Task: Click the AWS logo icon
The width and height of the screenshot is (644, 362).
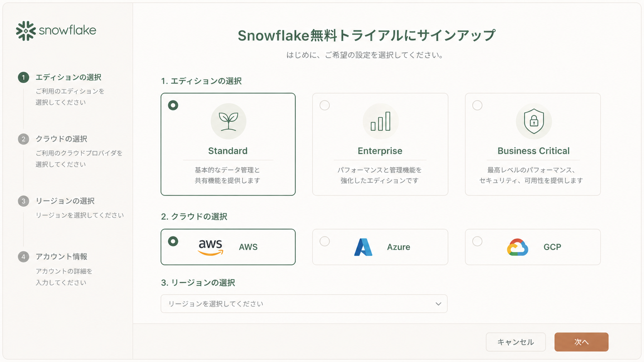Action: [210, 247]
